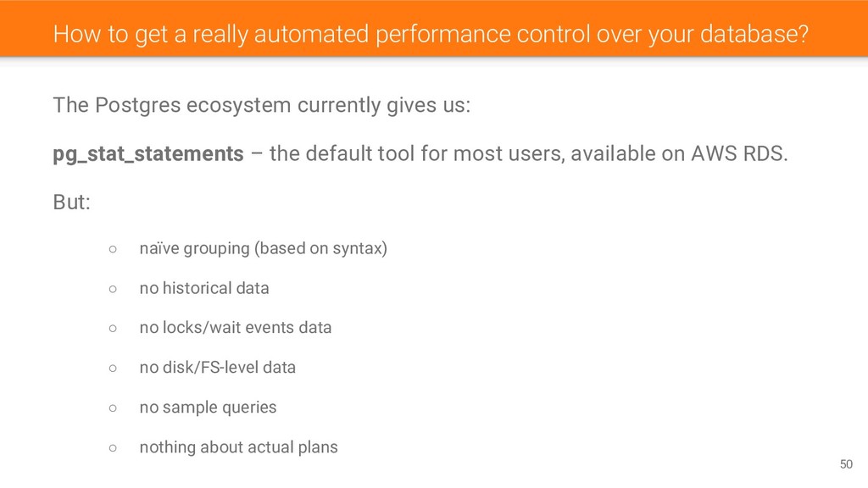Viewport: 868px width, 488px height.
Task: Click bullet circle beside no historical data
Action: point(113,289)
